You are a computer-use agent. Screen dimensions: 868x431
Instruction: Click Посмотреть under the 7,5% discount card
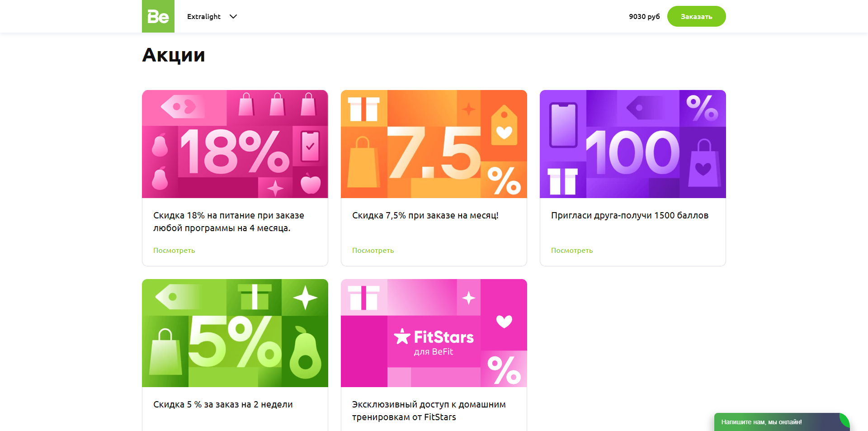(373, 251)
